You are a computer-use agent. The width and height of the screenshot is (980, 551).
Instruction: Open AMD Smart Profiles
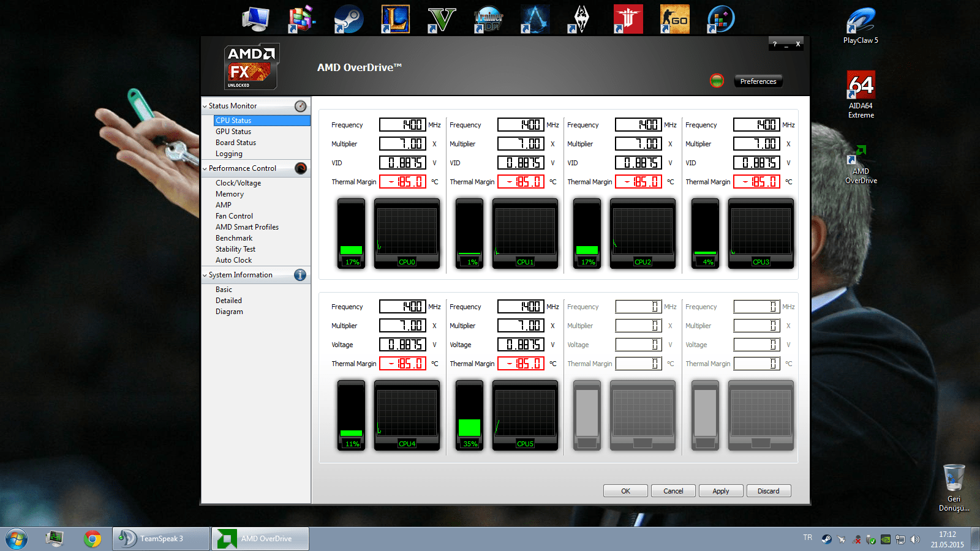[x=247, y=227]
